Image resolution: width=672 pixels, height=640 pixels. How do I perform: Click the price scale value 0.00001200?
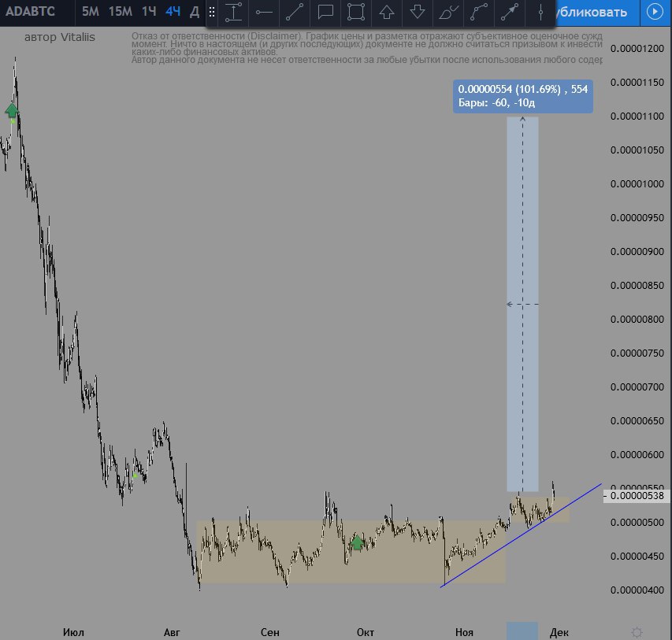point(637,48)
